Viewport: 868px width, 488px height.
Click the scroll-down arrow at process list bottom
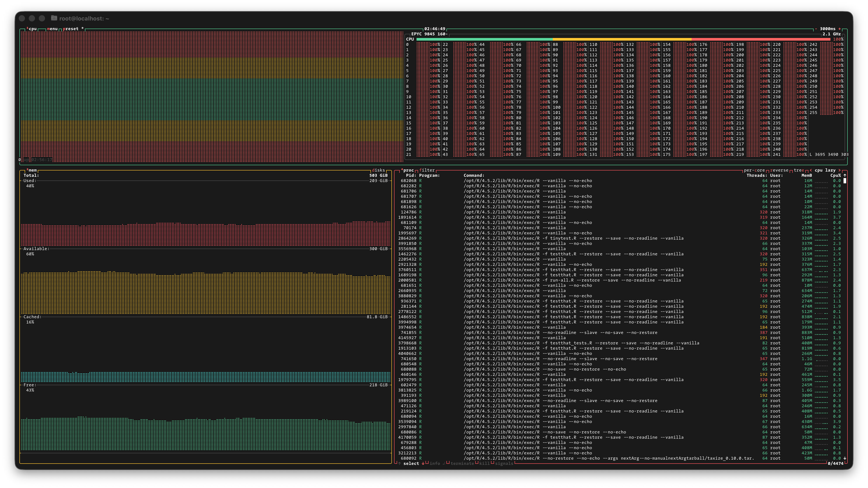(845, 458)
